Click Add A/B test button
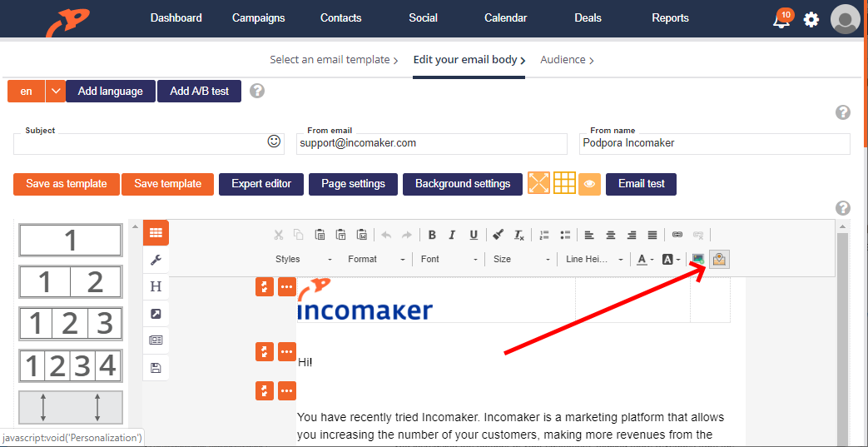Image resolution: width=868 pixels, height=447 pixels. [x=199, y=92]
